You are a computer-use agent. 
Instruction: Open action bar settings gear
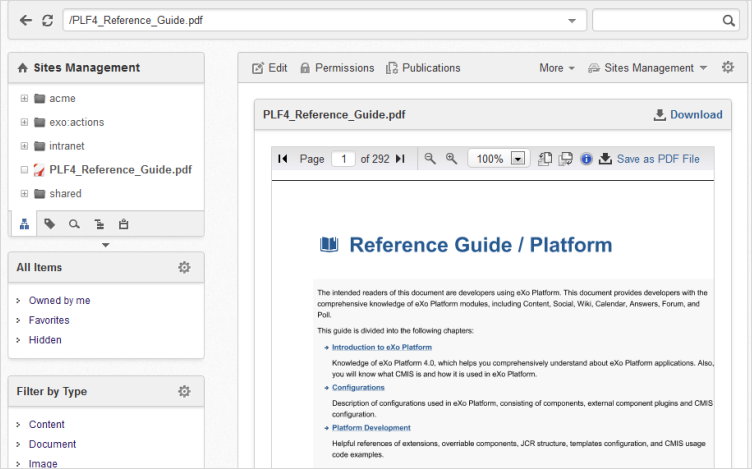click(x=728, y=67)
